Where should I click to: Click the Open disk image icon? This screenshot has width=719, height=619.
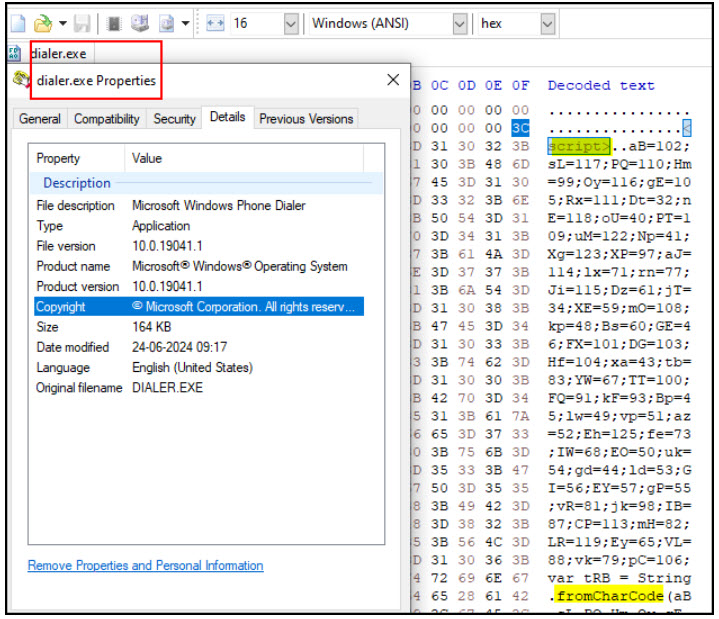(x=167, y=23)
